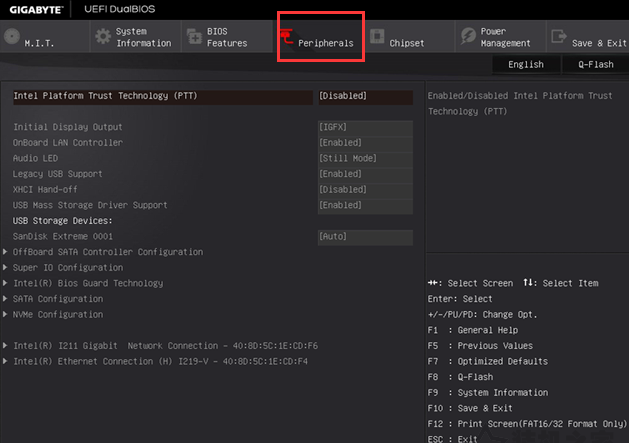Click the Peripherals red connector icon

tap(287, 38)
